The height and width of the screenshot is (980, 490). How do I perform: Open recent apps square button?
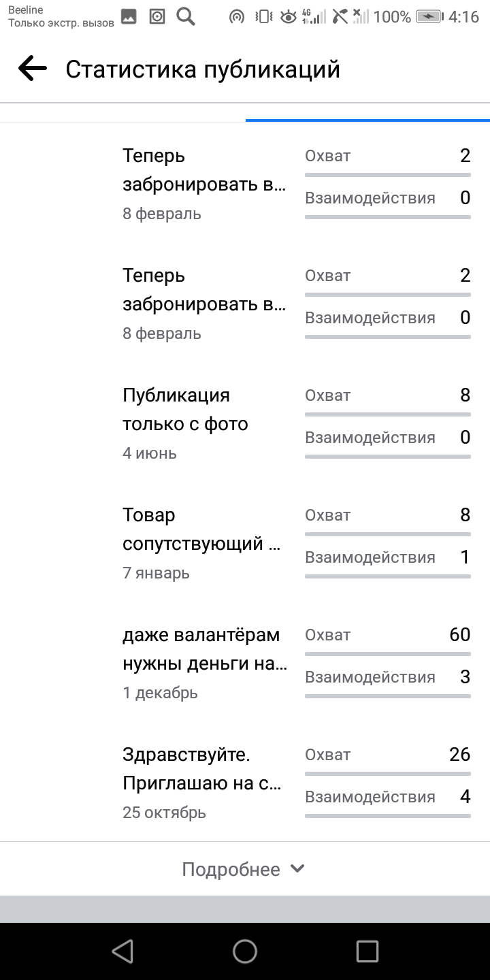tap(367, 951)
